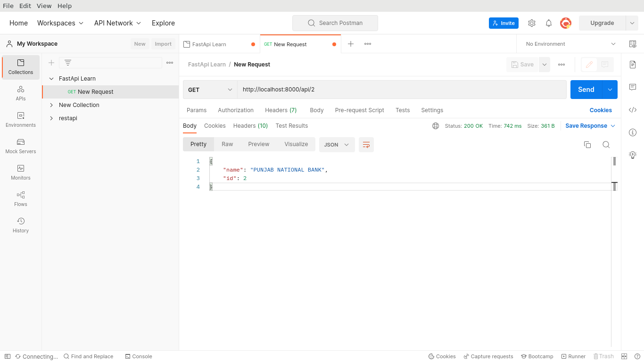Viewport: 644px width, 362px height.
Task: Click the network globe icon beside Status
Action: pyautogui.click(x=436, y=126)
